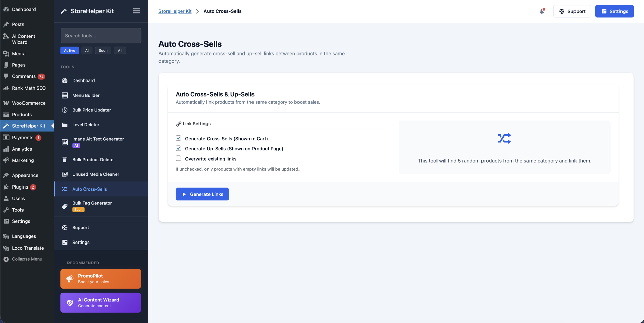Image resolution: width=644 pixels, height=323 pixels.
Task: Open the Unused Media Cleaner tool
Action: pyautogui.click(x=95, y=174)
